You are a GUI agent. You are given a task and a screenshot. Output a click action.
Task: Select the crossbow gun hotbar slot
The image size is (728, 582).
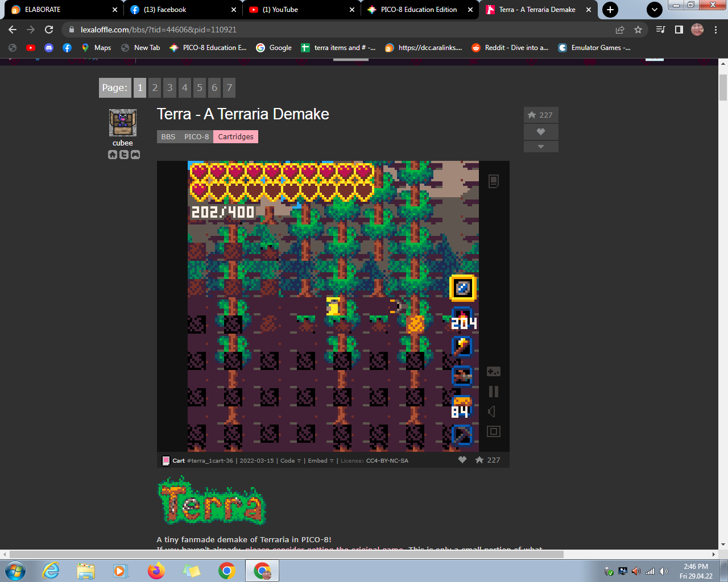point(462,376)
